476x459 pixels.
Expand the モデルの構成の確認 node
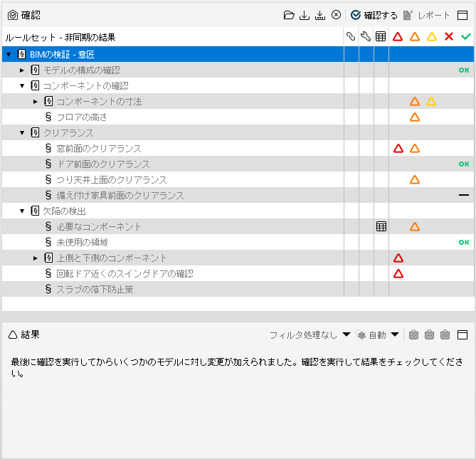click(22, 70)
